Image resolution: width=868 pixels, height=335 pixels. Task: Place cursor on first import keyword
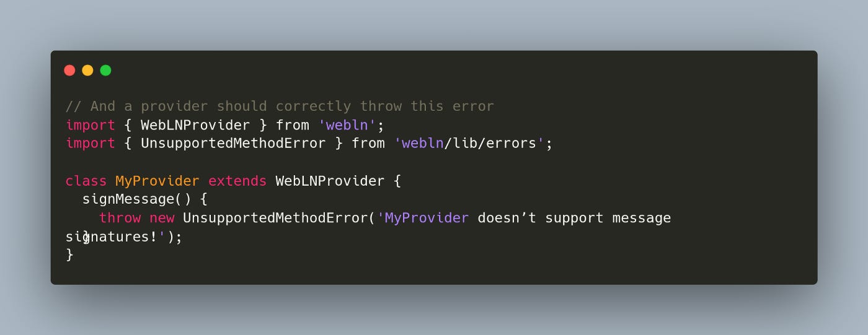point(91,125)
